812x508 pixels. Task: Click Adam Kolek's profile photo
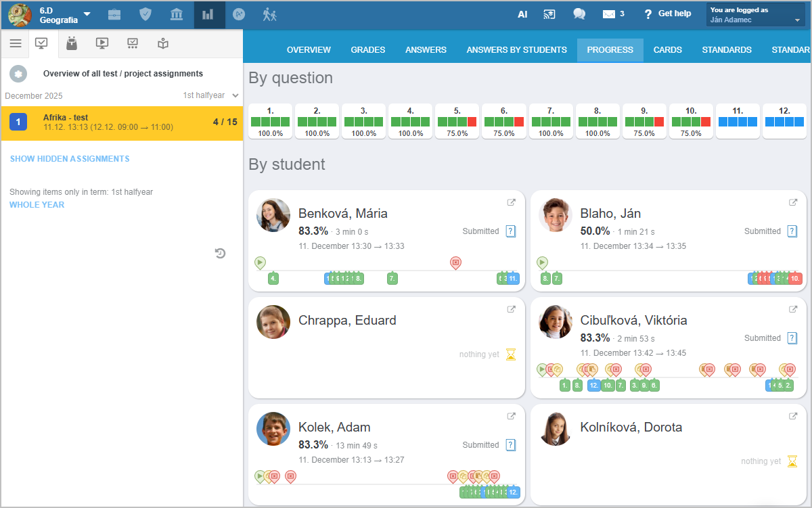coord(273,429)
